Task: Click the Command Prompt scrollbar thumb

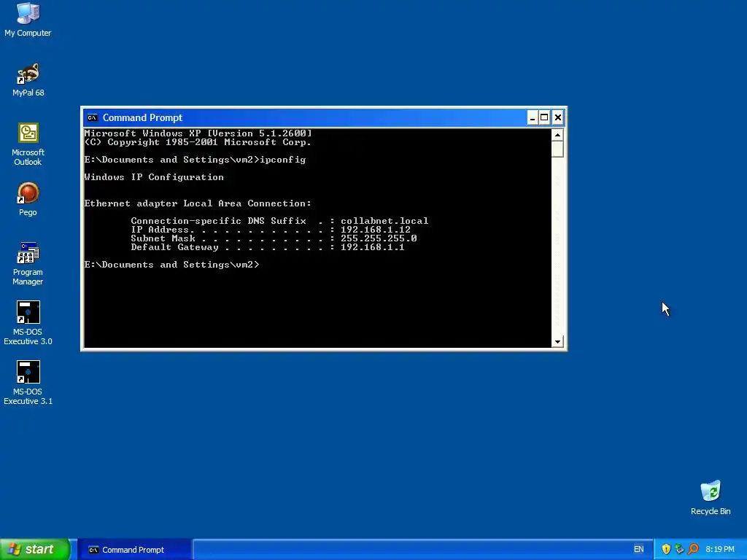Action: point(557,149)
